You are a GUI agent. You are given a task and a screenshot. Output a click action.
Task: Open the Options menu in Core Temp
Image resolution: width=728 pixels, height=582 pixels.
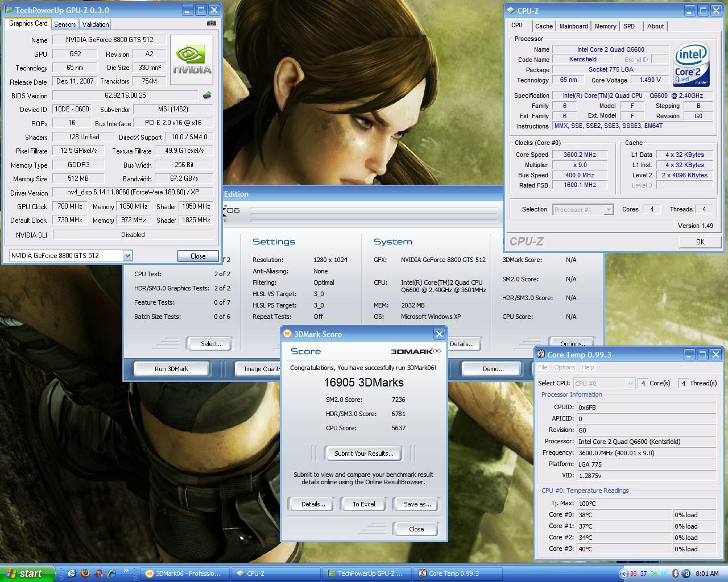[565, 367]
